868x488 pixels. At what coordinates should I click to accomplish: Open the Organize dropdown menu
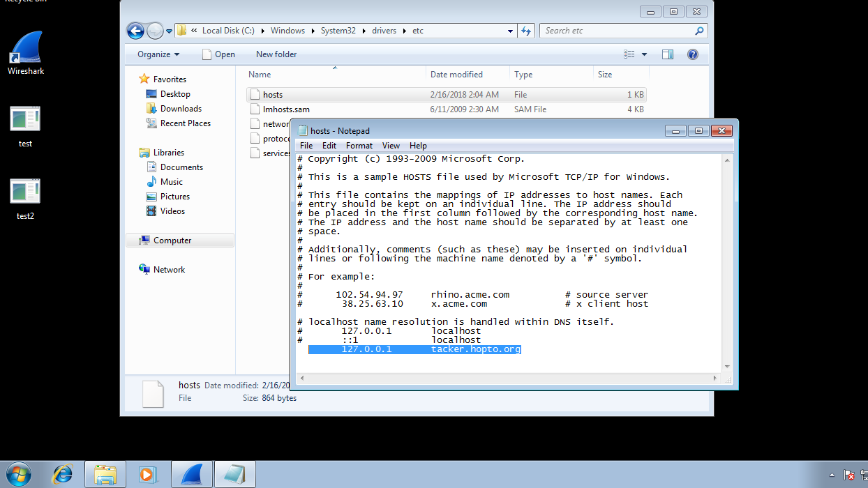click(158, 54)
